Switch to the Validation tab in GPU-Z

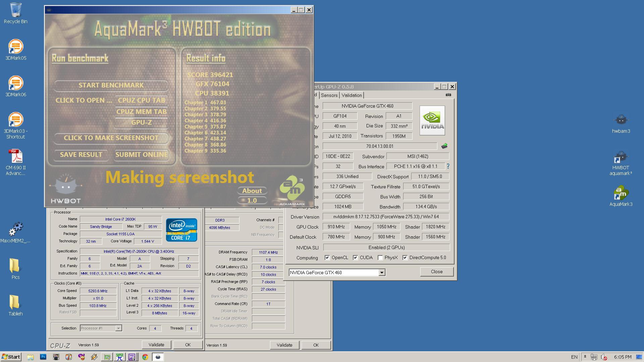click(352, 95)
